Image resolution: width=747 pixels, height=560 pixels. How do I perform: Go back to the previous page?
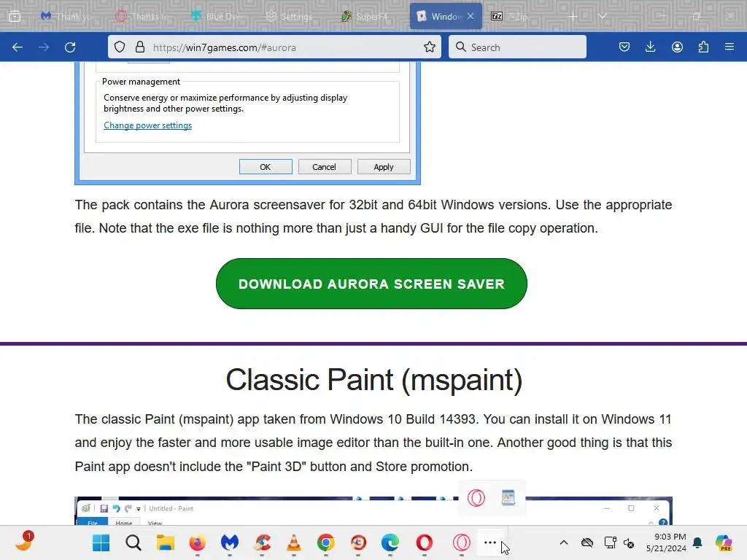click(18, 47)
